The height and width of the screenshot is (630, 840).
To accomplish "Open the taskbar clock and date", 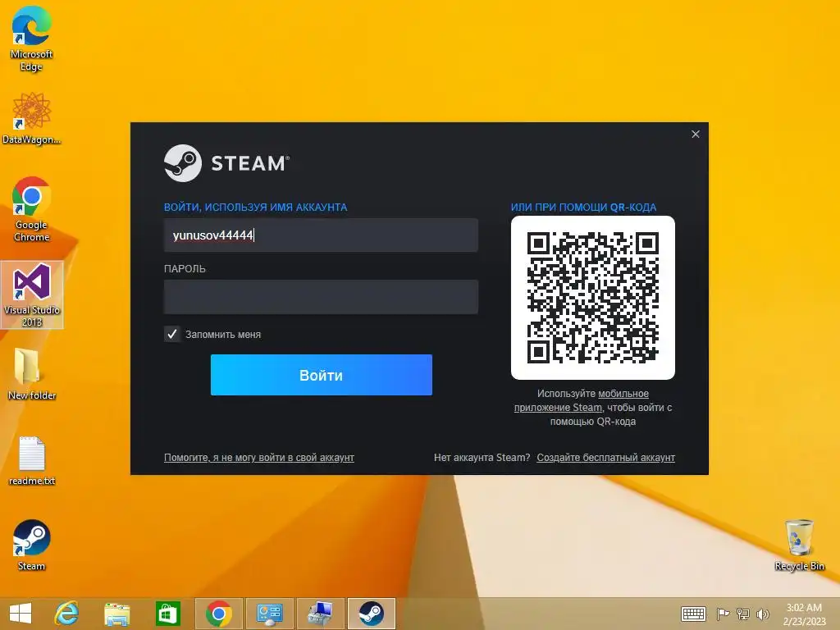I will (804, 614).
